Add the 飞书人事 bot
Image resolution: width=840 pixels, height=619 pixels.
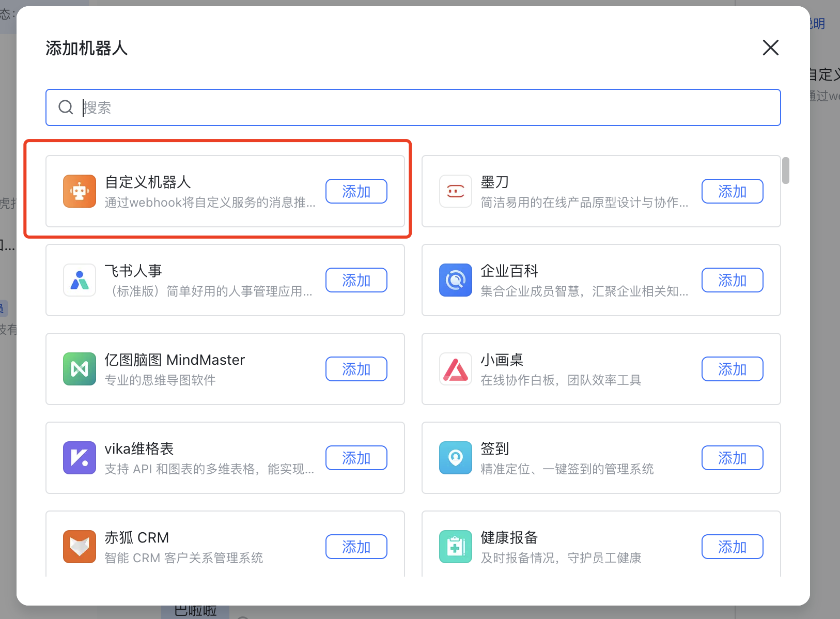click(356, 280)
